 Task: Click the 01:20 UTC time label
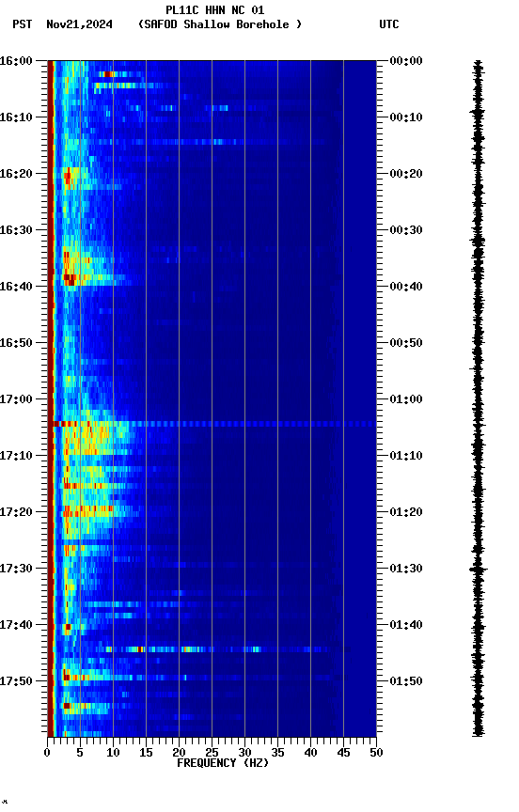[406, 512]
